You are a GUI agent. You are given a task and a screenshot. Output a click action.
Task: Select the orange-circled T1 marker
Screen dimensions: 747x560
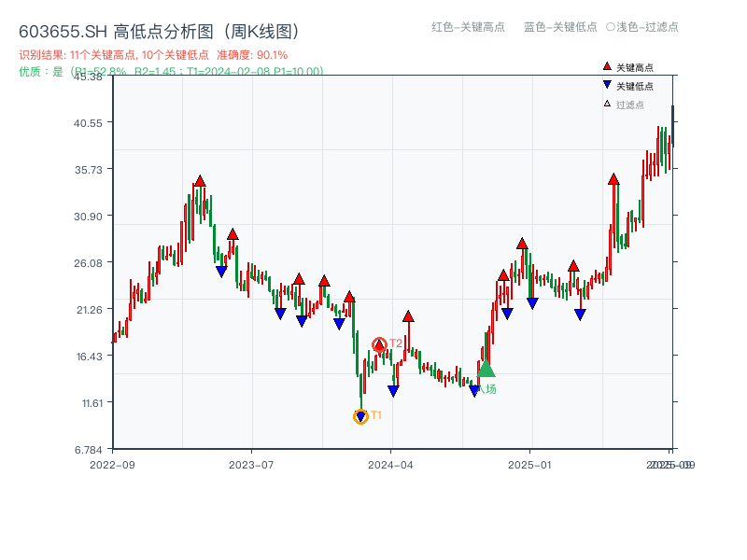point(360,414)
